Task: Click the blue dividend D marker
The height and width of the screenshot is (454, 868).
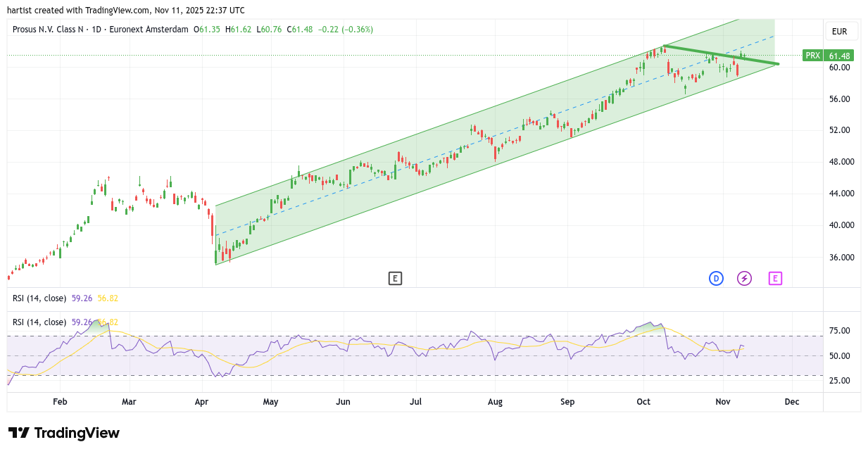Action: [x=716, y=278]
